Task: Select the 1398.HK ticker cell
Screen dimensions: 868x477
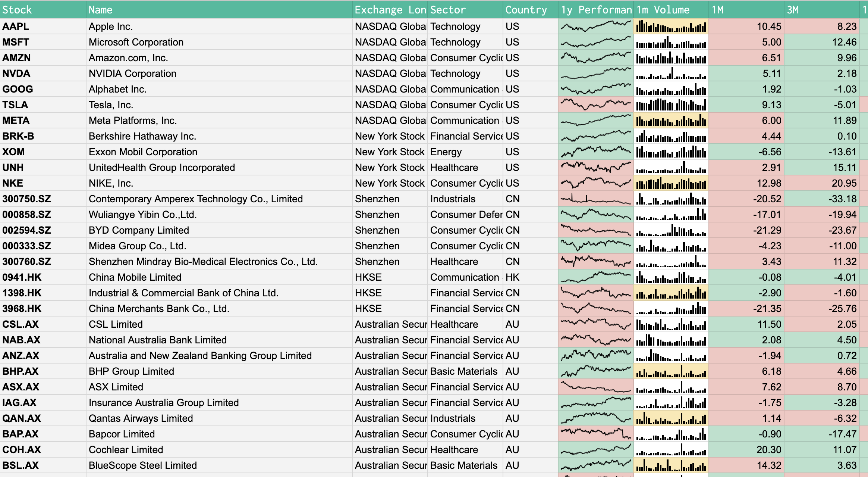Action: 43,293
